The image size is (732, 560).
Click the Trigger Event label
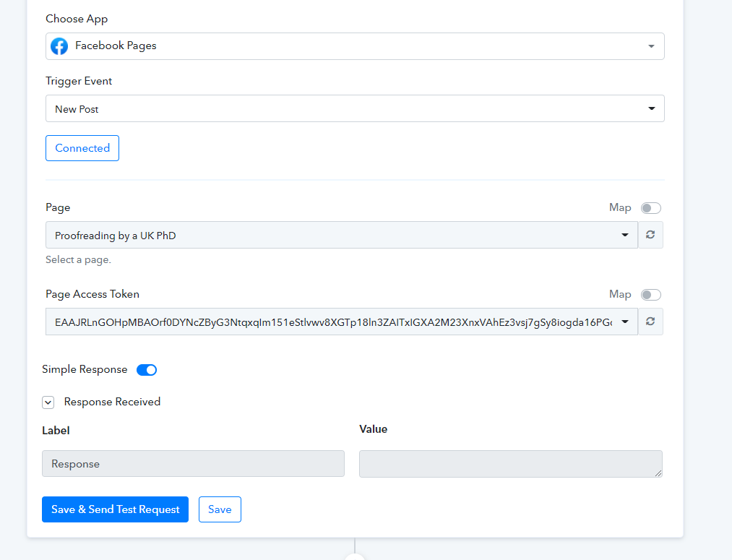tap(79, 81)
